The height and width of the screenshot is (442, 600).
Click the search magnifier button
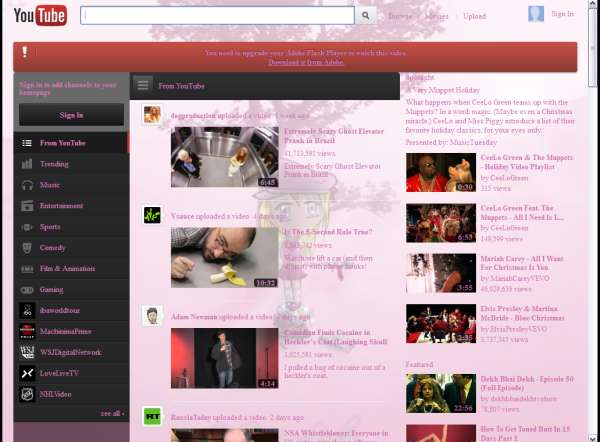tap(365, 16)
